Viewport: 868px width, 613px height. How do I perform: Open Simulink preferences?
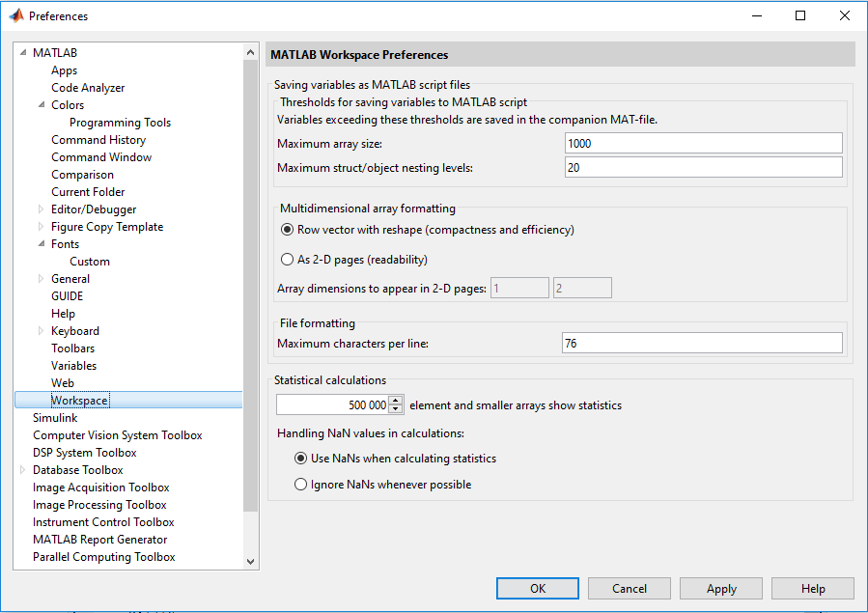tap(55, 418)
